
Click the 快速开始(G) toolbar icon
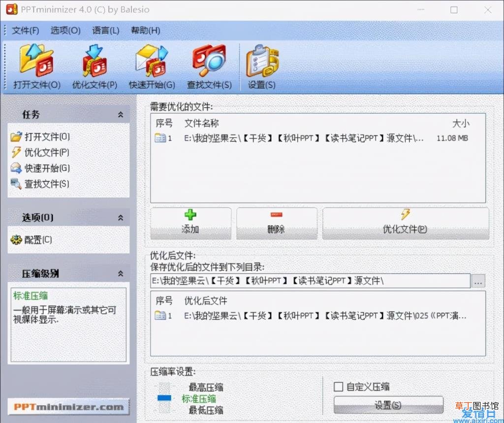coord(152,60)
